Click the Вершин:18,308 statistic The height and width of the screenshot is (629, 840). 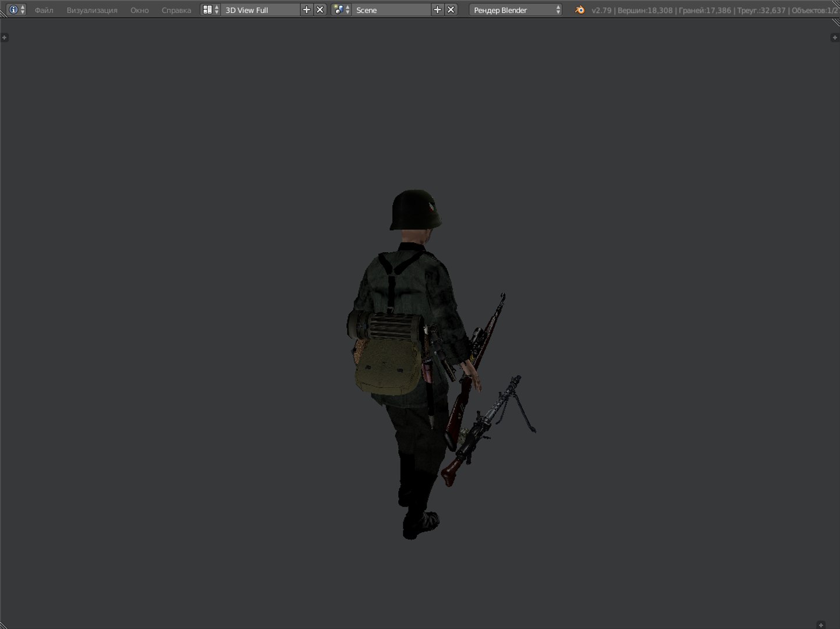pos(645,10)
